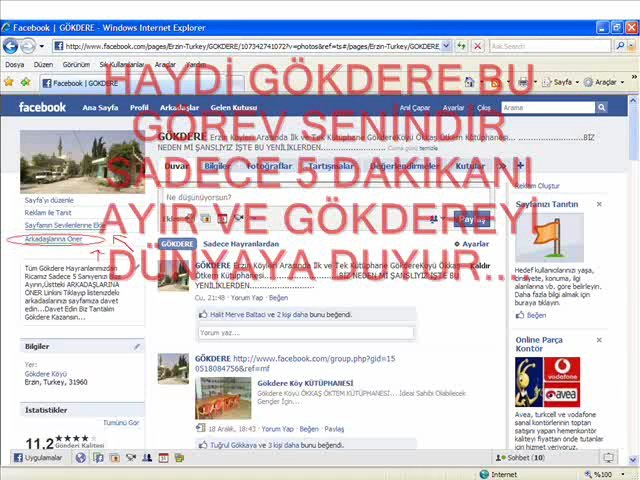Viewport: 640px width, 480px height.
Task: Click Çıkış to log out
Action: 484,108
